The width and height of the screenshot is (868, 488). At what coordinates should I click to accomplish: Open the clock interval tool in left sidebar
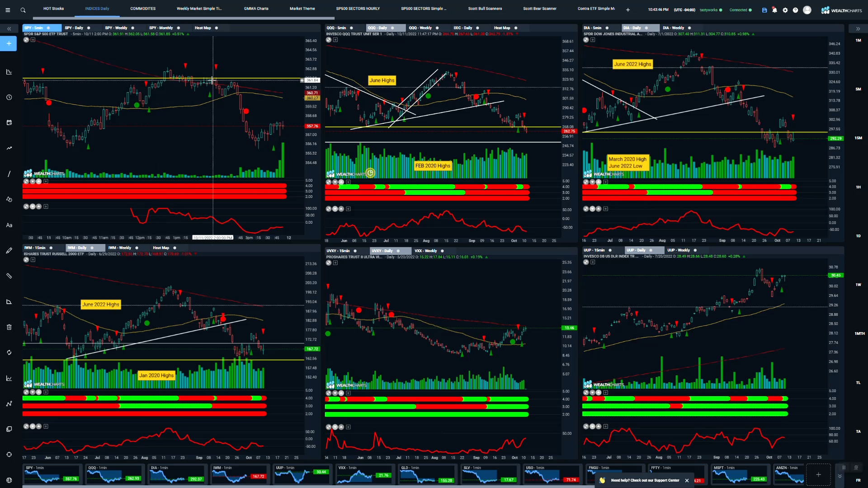coord(9,97)
